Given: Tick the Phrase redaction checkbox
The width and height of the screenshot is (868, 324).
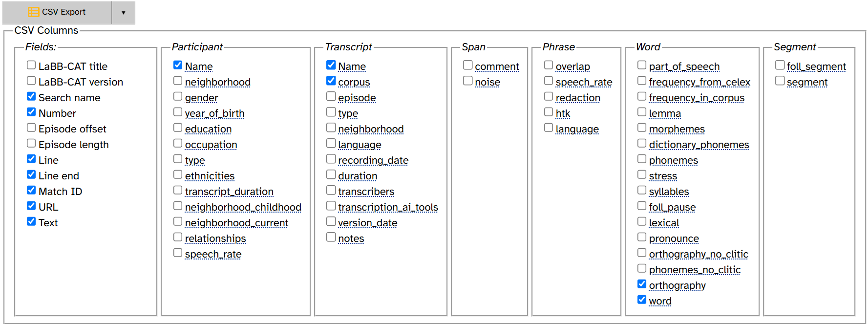Looking at the screenshot, I should (549, 96).
